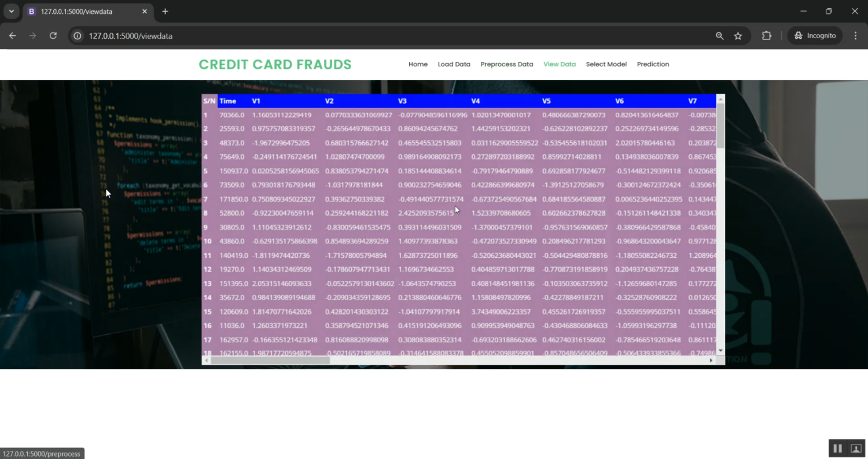Click Time value 171850.0 in row 7

[x=234, y=199]
